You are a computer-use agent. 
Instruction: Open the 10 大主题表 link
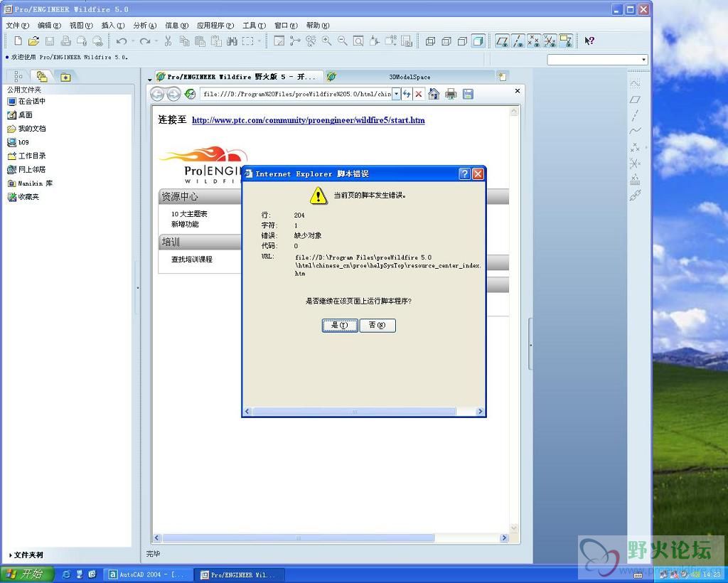(189, 214)
